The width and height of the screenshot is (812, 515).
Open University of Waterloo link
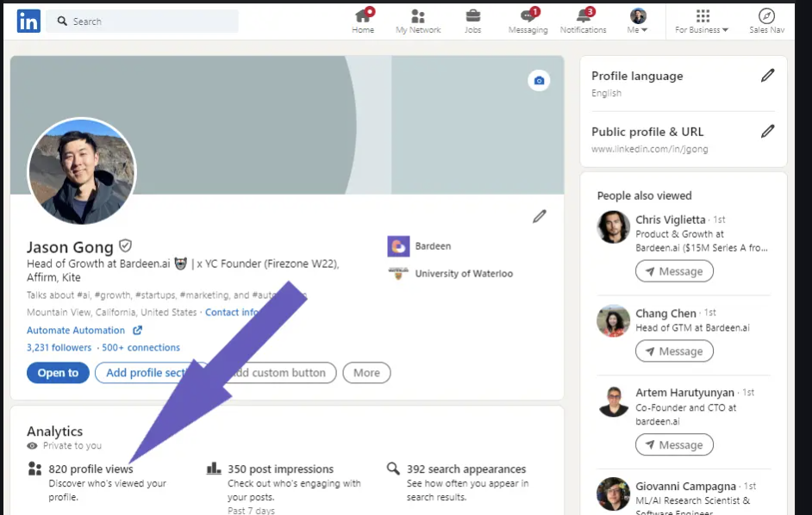click(464, 273)
